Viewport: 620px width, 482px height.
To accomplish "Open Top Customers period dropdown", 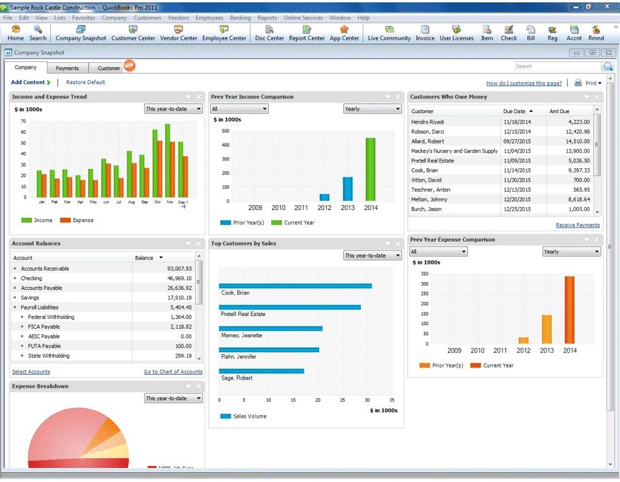I will (372, 255).
